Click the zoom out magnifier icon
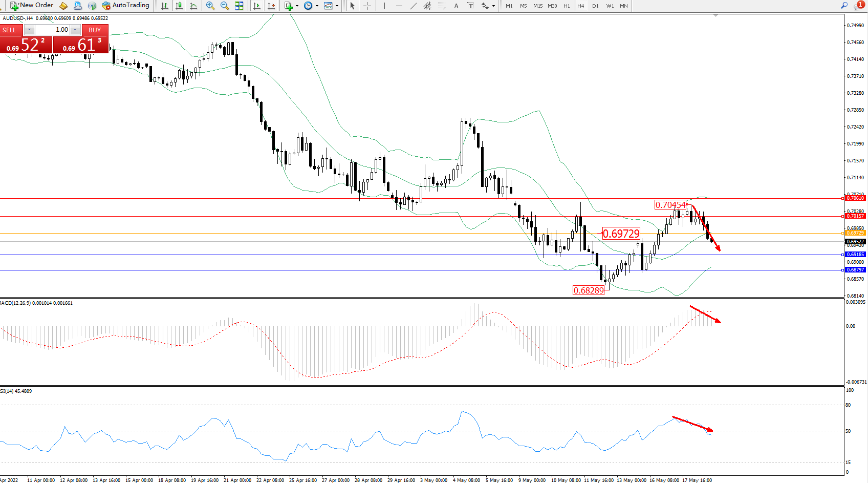This screenshot has height=483, width=868. (224, 6)
